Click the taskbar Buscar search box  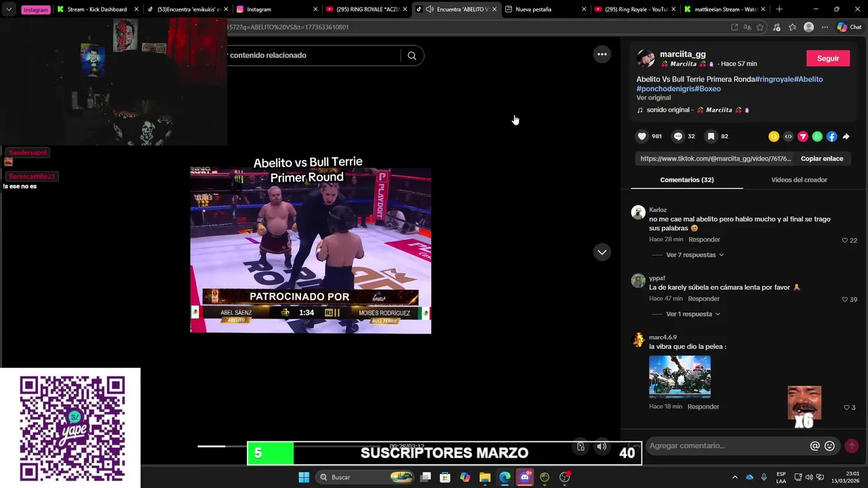point(366,477)
